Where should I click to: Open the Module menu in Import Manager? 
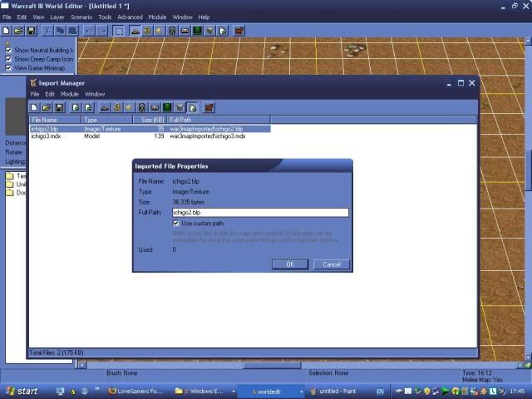pos(70,94)
